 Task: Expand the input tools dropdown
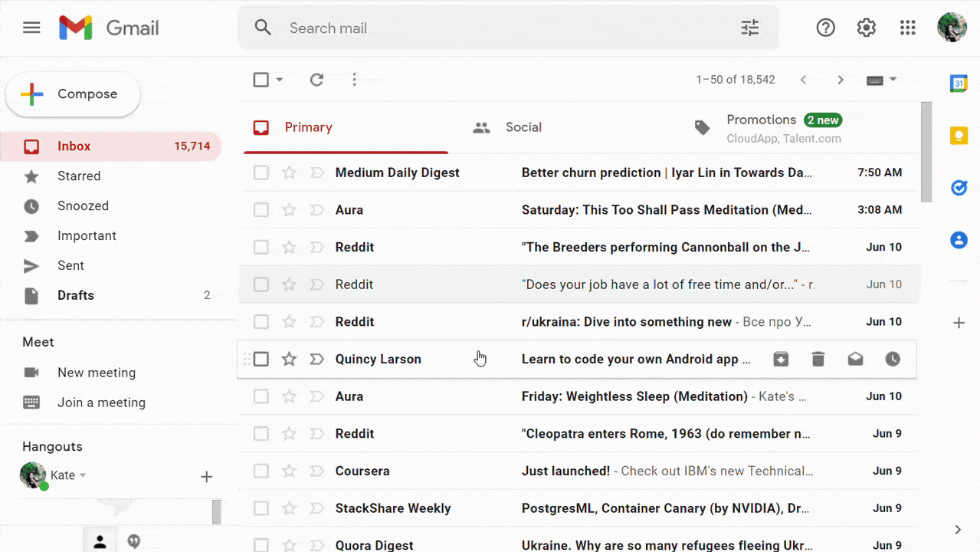pos(893,80)
